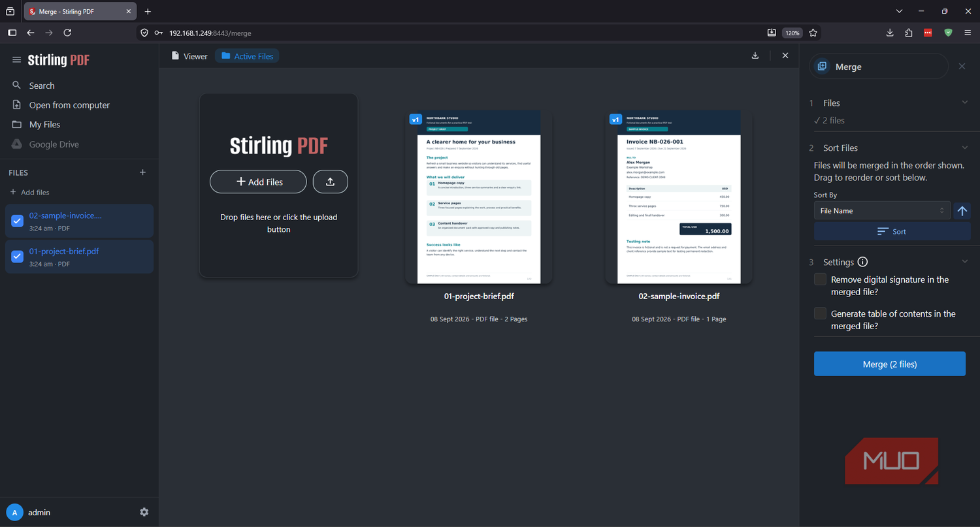The width and height of the screenshot is (980, 527).
Task: Uncheck the 01-project-brief.pdf file checkbox
Action: click(x=18, y=257)
